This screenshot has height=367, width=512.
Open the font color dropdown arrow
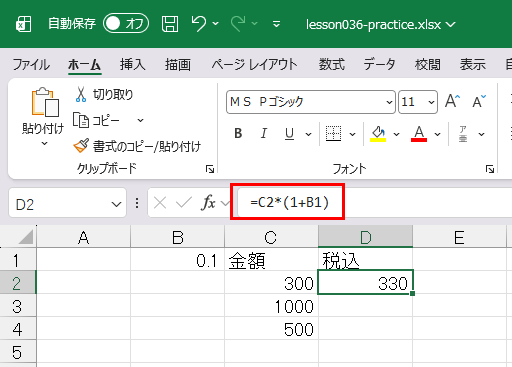tap(437, 134)
